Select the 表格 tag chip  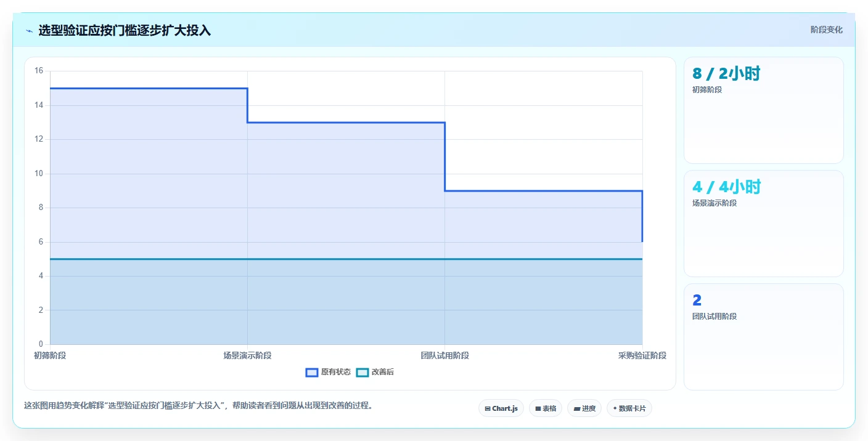tap(546, 408)
